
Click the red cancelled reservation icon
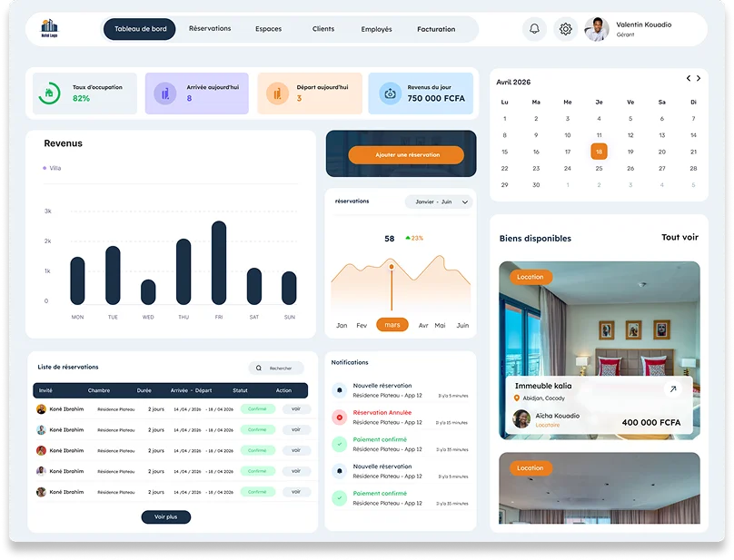pos(340,418)
